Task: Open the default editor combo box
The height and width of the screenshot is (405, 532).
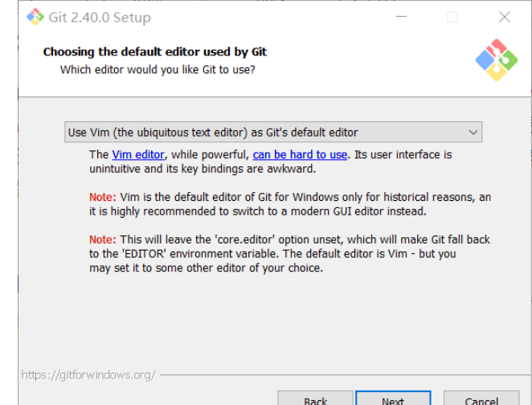Action: (273, 133)
